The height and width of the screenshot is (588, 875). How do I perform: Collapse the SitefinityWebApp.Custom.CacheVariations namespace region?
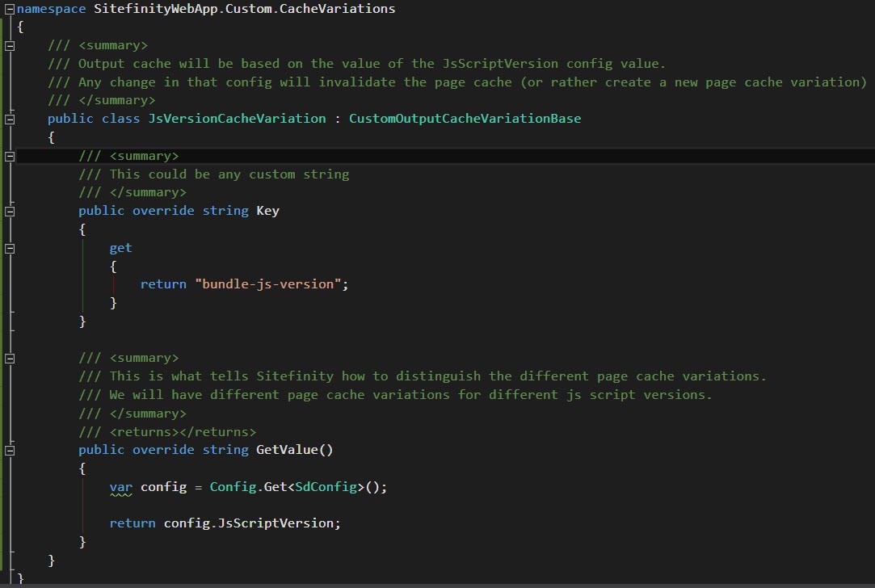8,8
